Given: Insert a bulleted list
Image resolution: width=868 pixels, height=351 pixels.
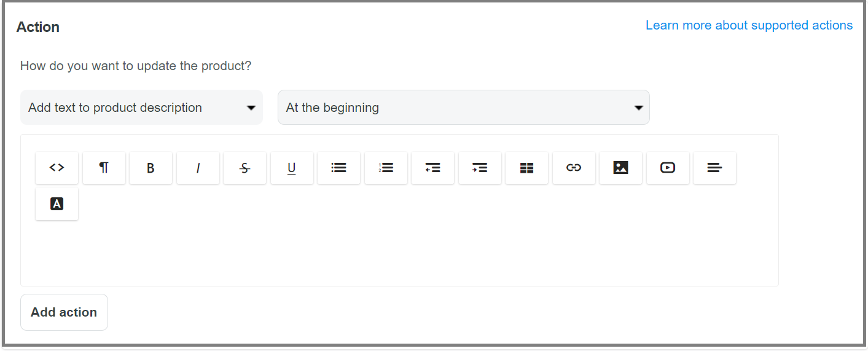Looking at the screenshot, I should 339,167.
